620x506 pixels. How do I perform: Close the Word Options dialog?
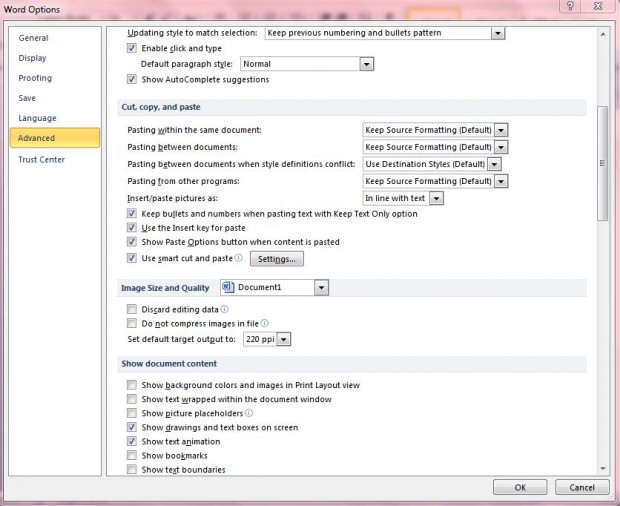[x=598, y=6]
